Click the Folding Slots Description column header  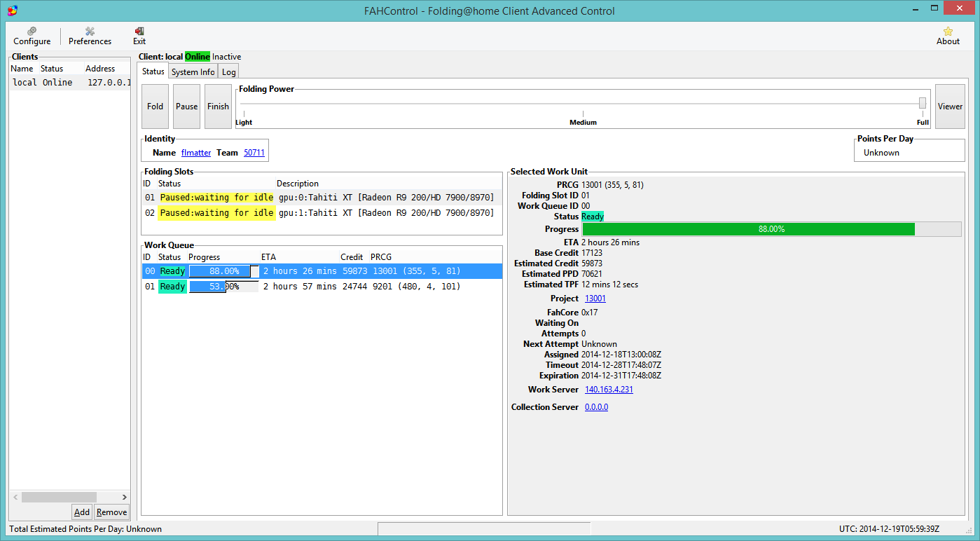[x=298, y=184]
